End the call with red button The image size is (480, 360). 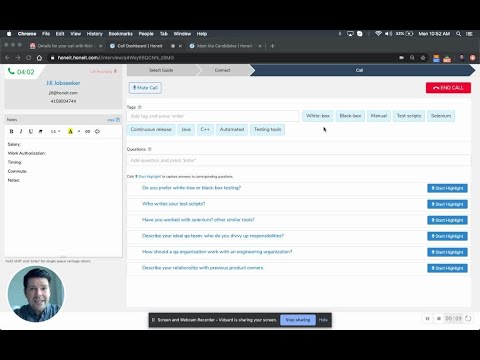448,88
